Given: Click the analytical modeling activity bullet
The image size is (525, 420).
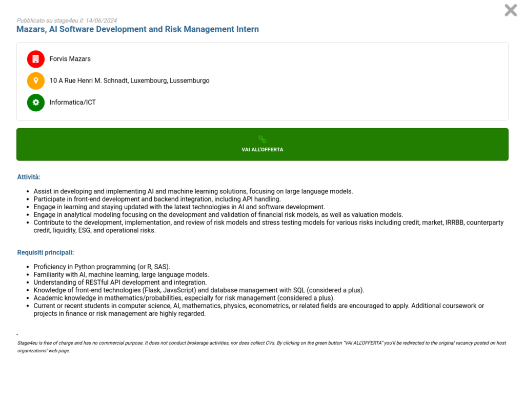Looking at the screenshot, I should (x=218, y=214).
